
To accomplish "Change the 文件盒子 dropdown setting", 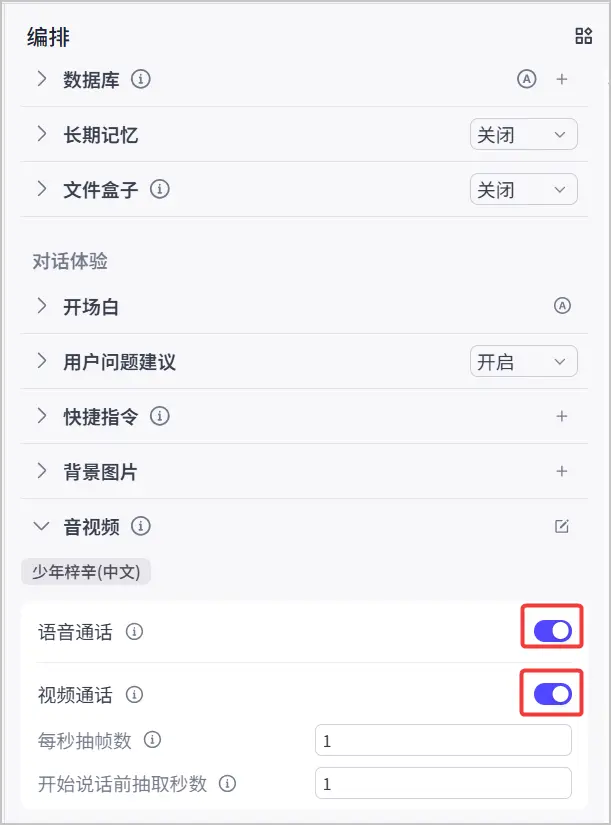I will coord(523,189).
